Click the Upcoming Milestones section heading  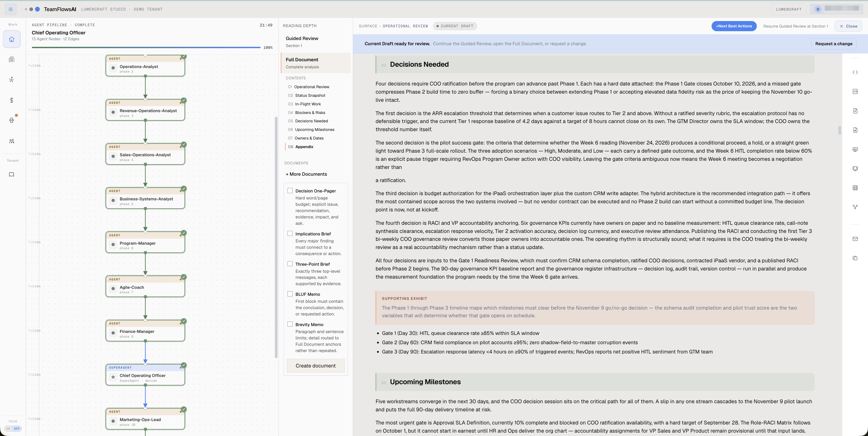[x=595, y=382]
